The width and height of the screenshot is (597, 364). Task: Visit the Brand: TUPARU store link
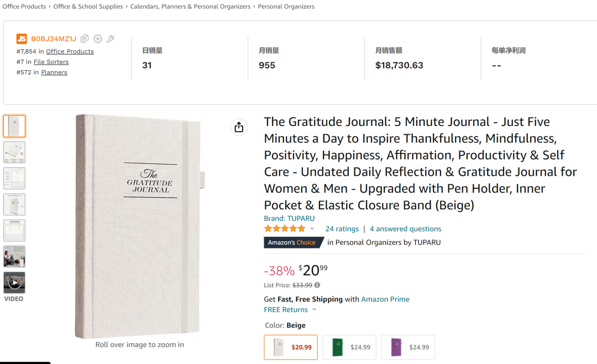[x=289, y=218]
